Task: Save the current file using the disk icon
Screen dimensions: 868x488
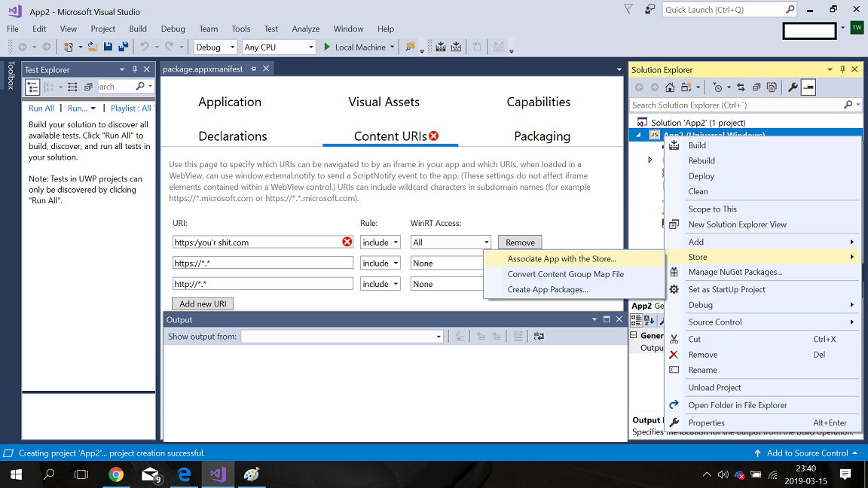Action: point(108,47)
